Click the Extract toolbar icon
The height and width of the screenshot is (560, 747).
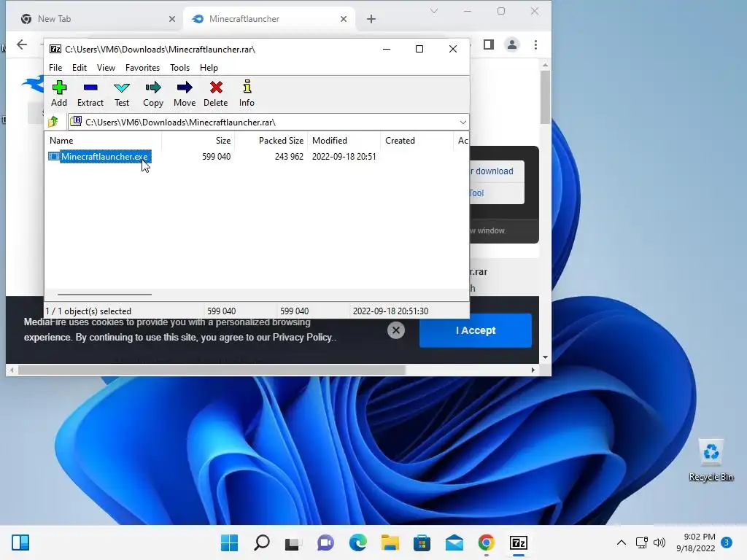click(x=90, y=93)
